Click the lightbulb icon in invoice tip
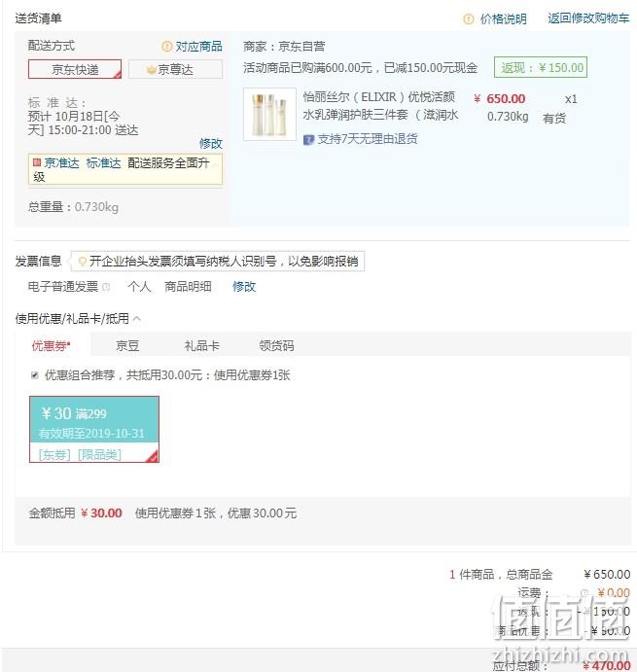 [83, 261]
